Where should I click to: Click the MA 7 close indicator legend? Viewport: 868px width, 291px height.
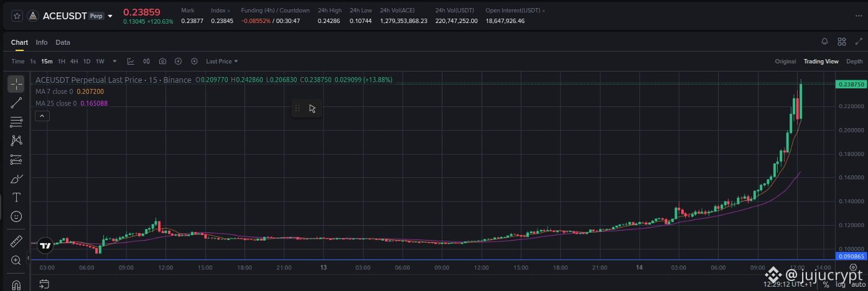(x=70, y=91)
